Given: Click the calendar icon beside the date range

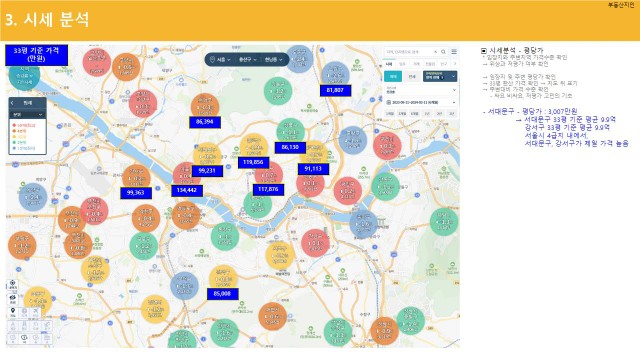Looking at the screenshot, I should tap(389, 102).
